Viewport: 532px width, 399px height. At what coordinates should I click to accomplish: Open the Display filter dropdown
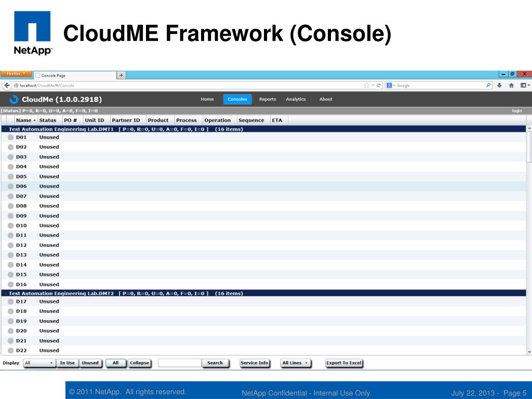[39, 363]
